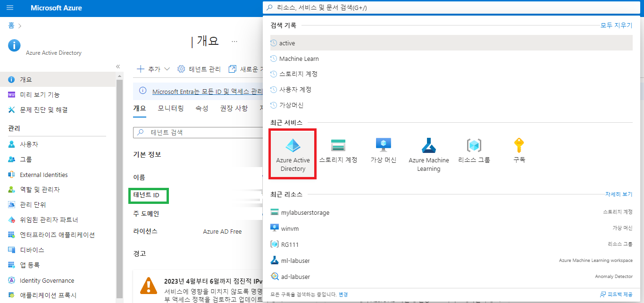Open 애플리케이션 프록시 in sidebar

pos(58,295)
